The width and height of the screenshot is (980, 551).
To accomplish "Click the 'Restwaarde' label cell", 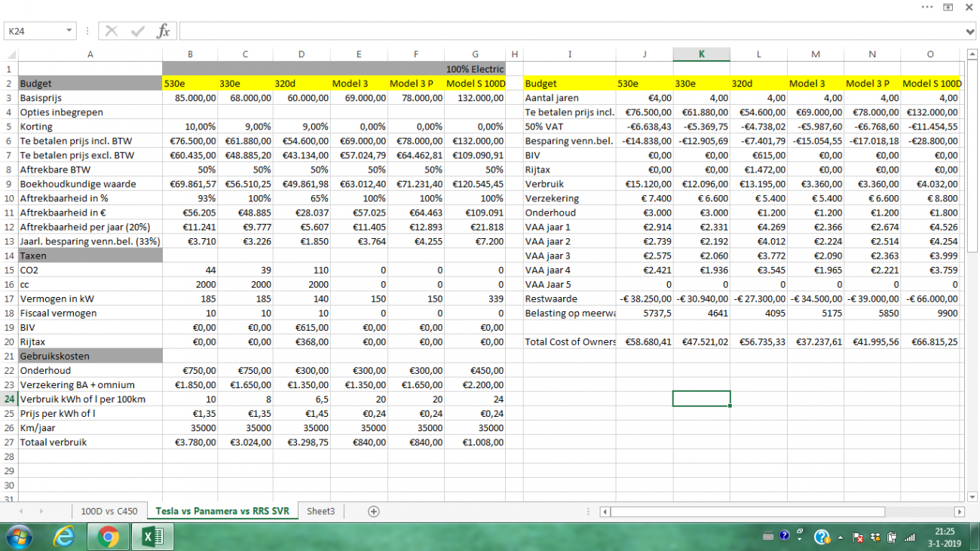I will tap(569, 298).
